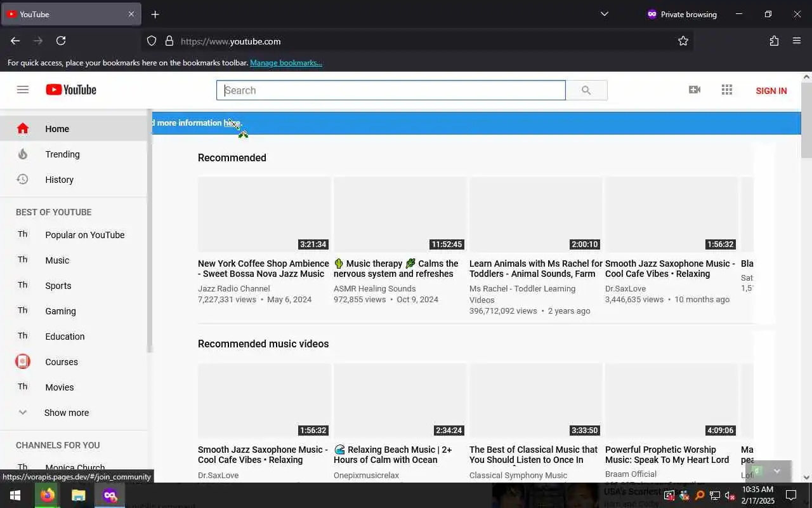The image size is (812, 508).
Task: Open History in the sidebar
Action: pos(59,180)
